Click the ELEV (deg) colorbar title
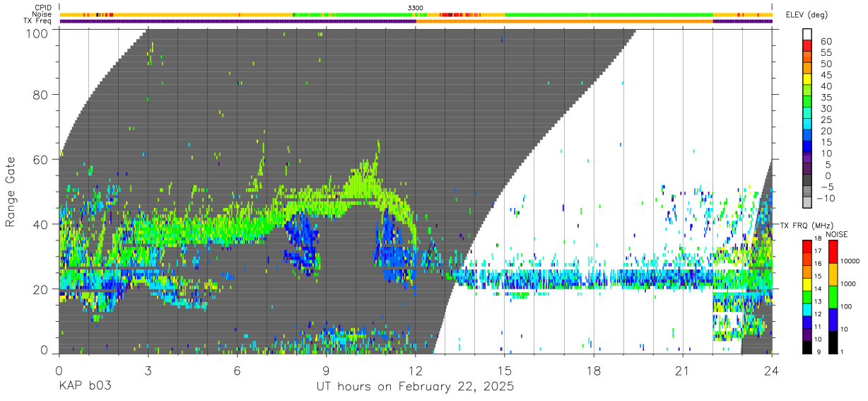This screenshot has width=868, height=401. pyautogui.click(x=807, y=15)
